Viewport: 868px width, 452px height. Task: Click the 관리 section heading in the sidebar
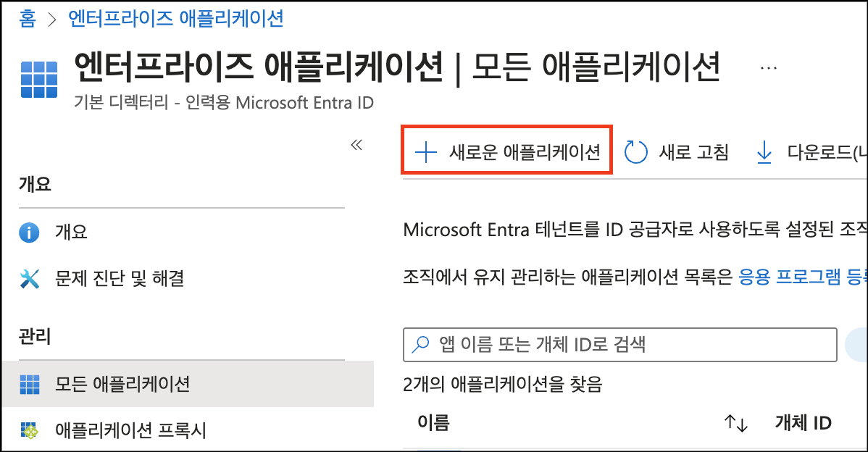click(35, 336)
